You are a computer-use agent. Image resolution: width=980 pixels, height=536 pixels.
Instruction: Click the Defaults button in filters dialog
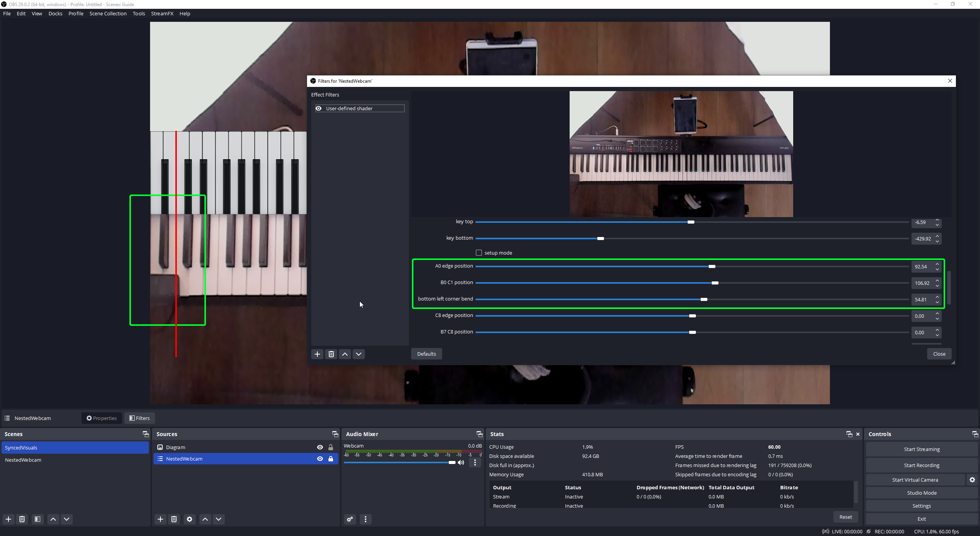point(426,354)
